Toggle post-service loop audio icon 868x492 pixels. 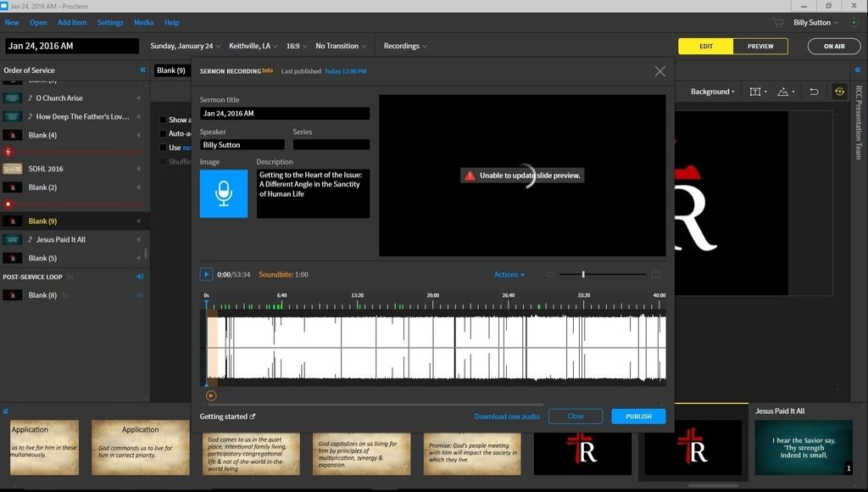pyautogui.click(x=140, y=277)
